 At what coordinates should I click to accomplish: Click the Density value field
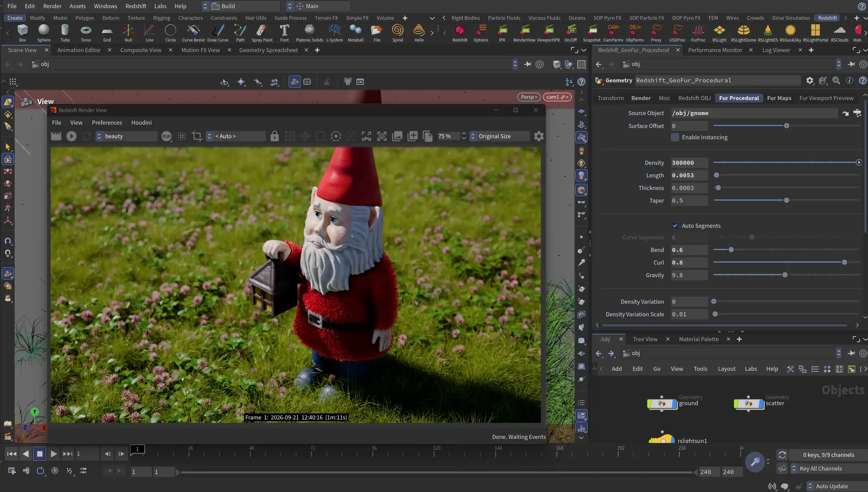[689, 163]
